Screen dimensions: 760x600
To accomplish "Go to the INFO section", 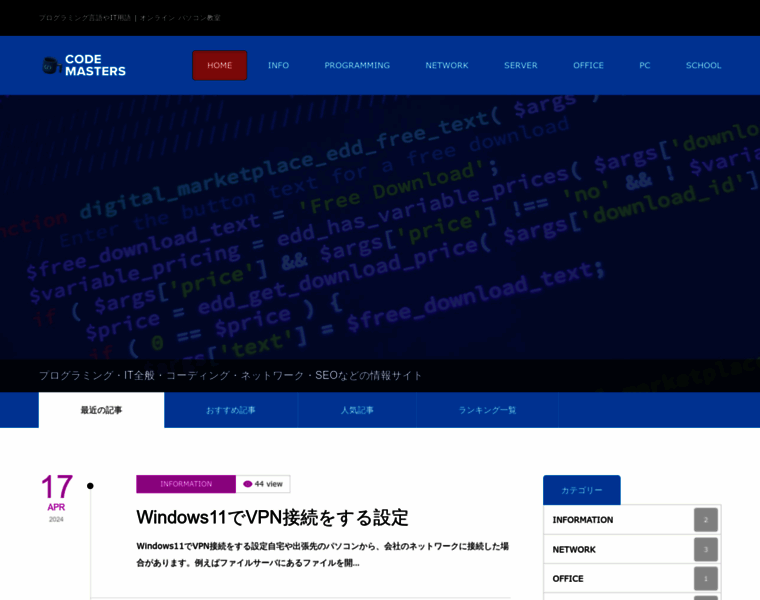I will coord(278,65).
